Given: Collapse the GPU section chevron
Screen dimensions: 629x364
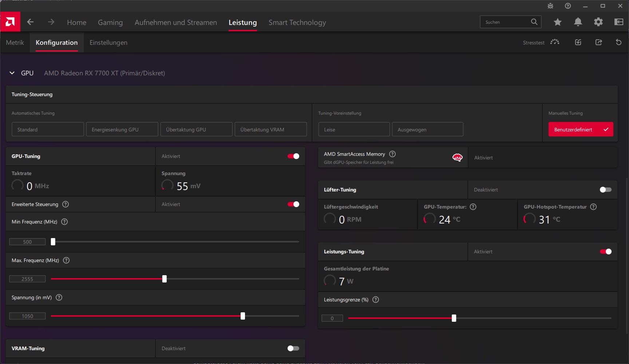Looking at the screenshot, I should pos(12,73).
